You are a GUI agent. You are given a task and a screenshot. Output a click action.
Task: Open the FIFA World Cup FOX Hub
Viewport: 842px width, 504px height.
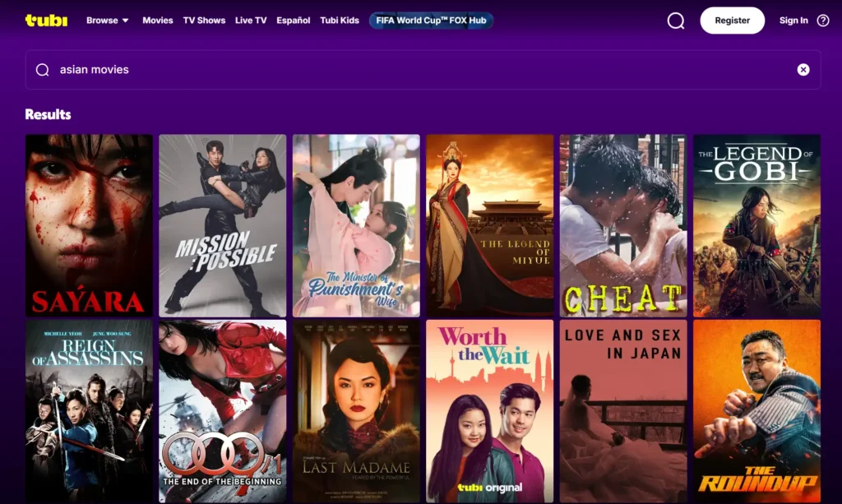(431, 21)
